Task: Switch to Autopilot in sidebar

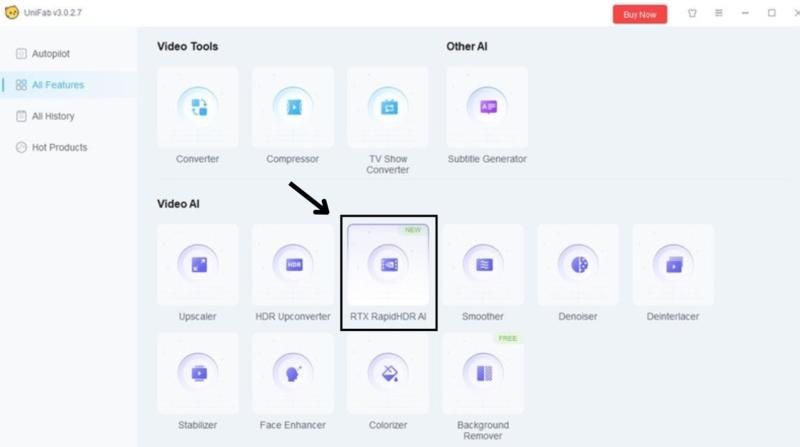Action: coord(50,53)
